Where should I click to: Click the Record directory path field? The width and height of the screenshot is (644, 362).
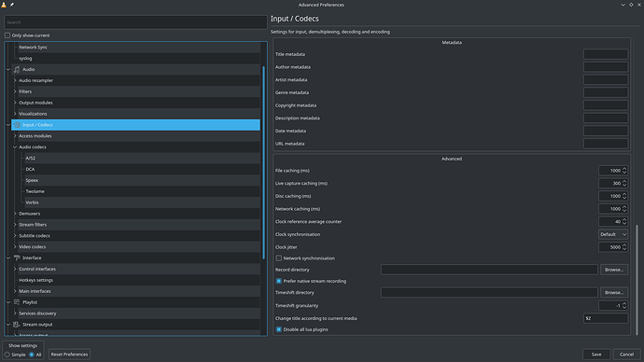(489, 270)
